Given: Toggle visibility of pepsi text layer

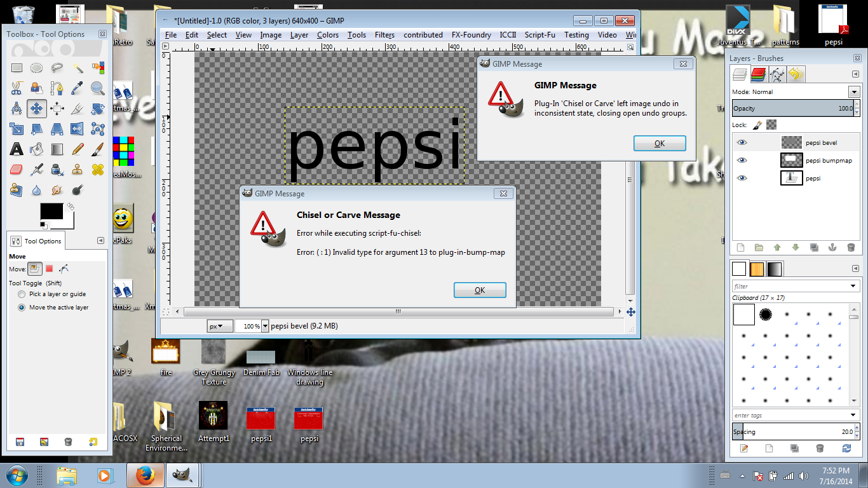Looking at the screenshot, I should tap(742, 179).
